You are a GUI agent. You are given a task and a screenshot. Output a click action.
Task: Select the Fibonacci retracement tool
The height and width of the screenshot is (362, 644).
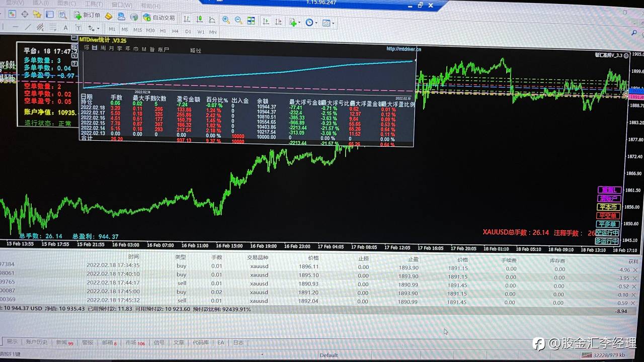53,27
